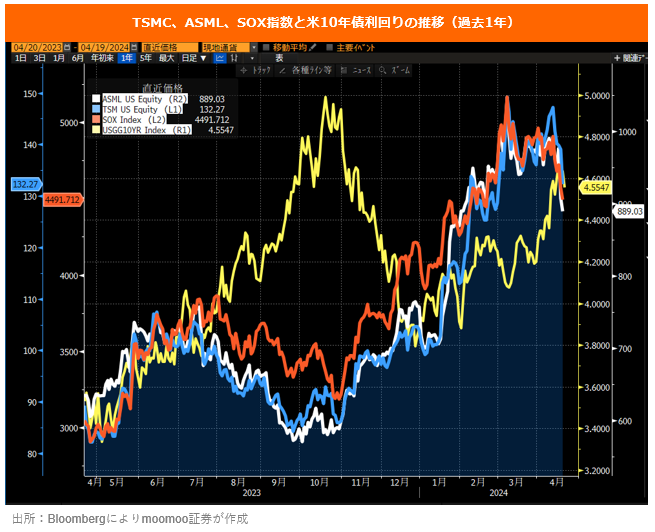This screenshot has height=532, width=655.
Task: Click the white 889.03 ASML price tag
Action: 629,211
